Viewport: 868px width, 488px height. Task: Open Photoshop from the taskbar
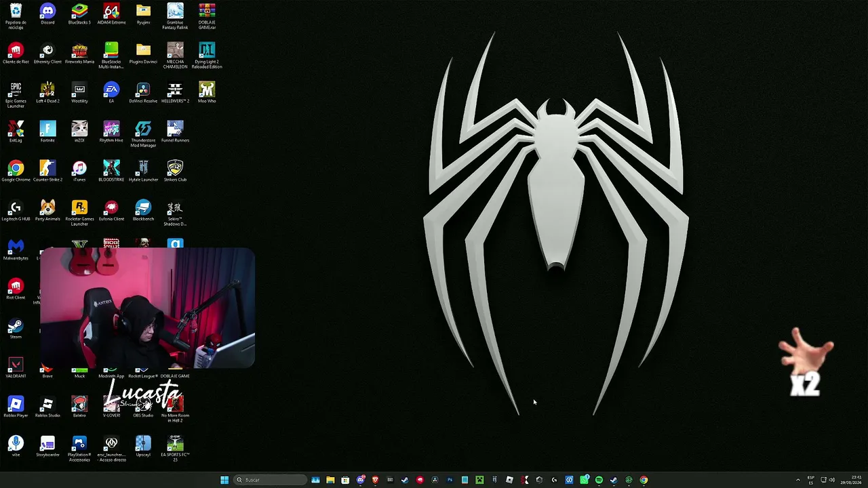pos(450,480)
